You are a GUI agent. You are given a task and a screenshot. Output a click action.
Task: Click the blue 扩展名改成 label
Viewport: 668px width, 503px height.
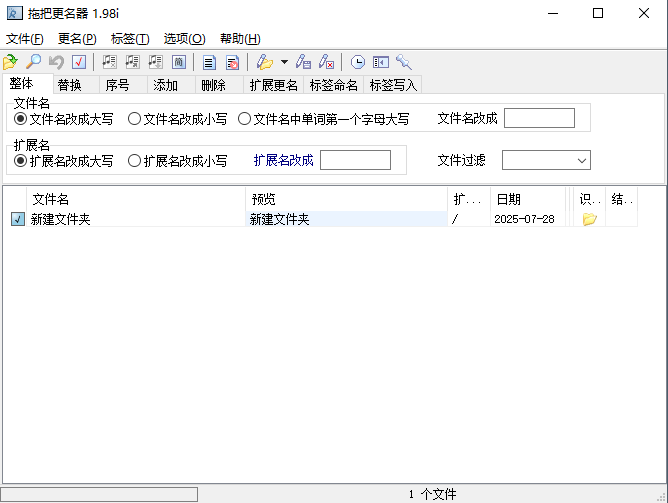[284, 160]
